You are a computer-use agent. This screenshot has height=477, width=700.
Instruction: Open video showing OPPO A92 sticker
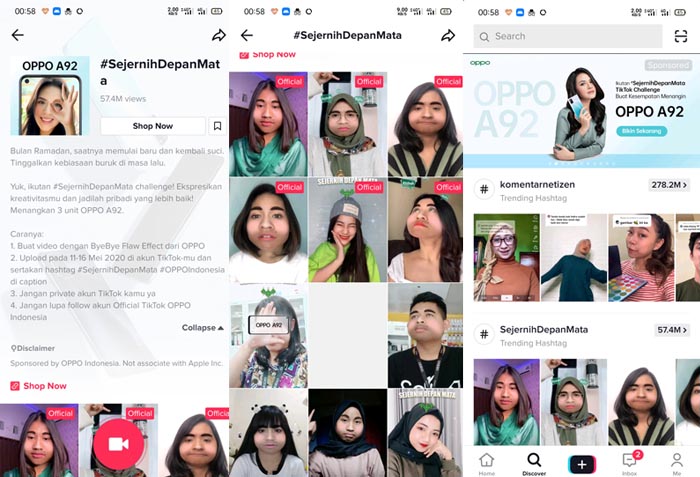coord(268,335)
